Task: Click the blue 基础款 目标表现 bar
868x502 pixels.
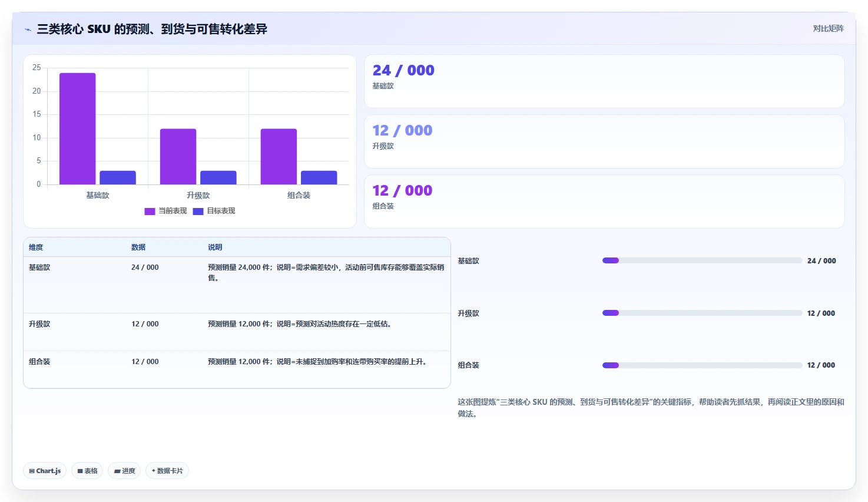Action: coord(118,177)
